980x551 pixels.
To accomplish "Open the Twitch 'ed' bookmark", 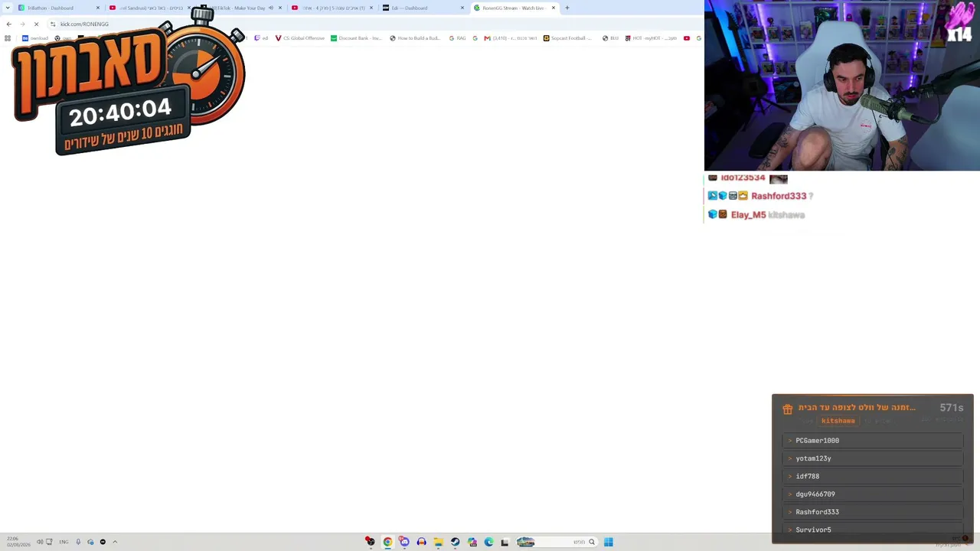I will pyautogui.click(x=261, y=38).
